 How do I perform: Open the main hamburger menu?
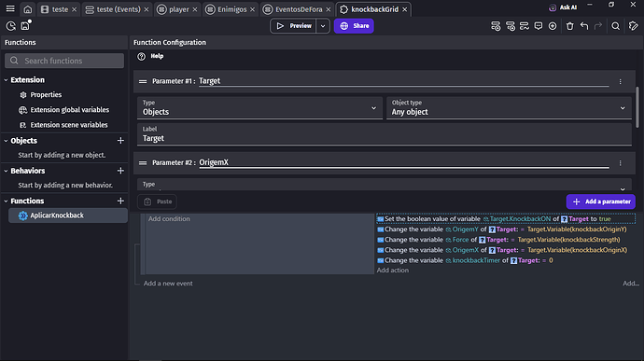(x=10, y=8)
